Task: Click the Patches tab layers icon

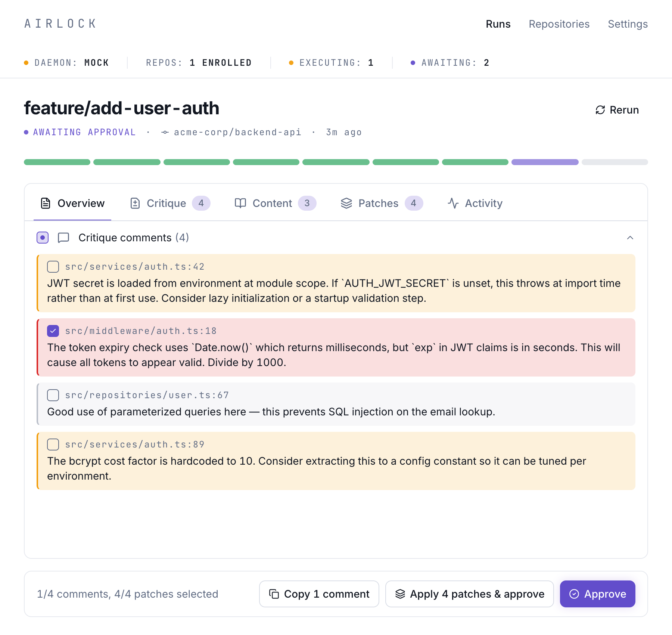Action: tap(346, 203)
